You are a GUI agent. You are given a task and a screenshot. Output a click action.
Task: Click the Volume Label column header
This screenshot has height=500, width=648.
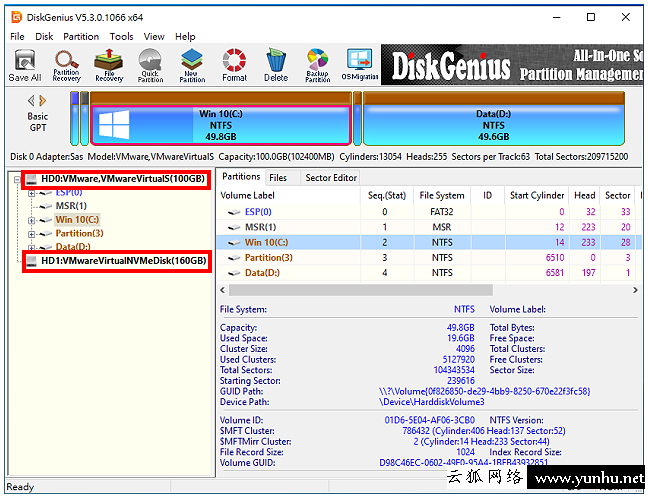(x=289, y=195)
